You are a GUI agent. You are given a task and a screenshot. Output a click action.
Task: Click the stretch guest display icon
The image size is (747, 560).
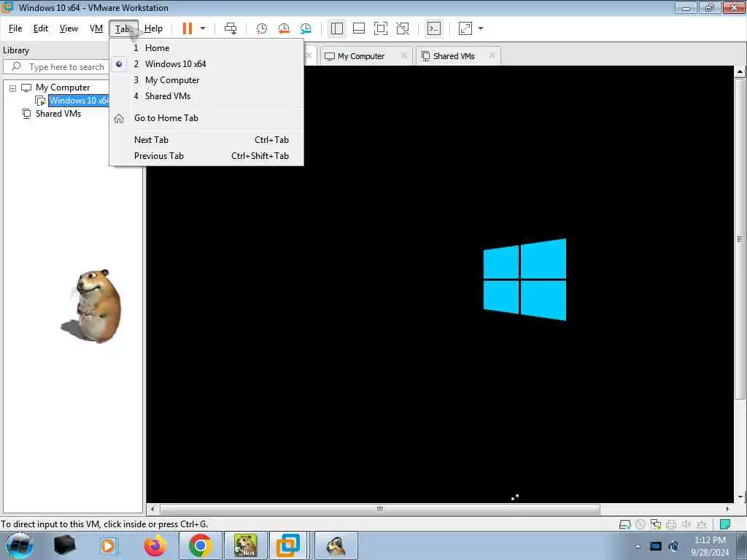pos(465,28)
